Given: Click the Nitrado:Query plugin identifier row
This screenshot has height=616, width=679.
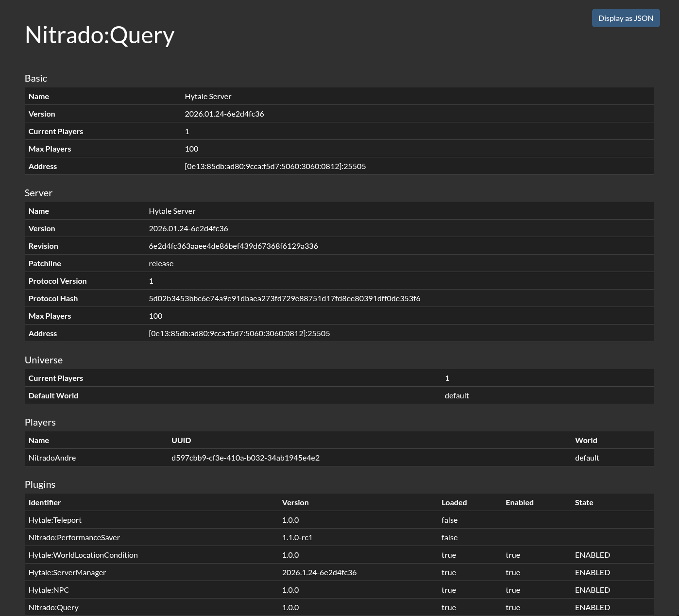Looking at the screenshot, I should pos(53,607).
